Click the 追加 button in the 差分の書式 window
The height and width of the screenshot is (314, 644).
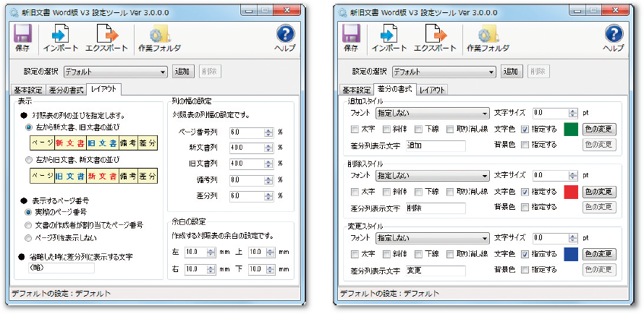512,72
